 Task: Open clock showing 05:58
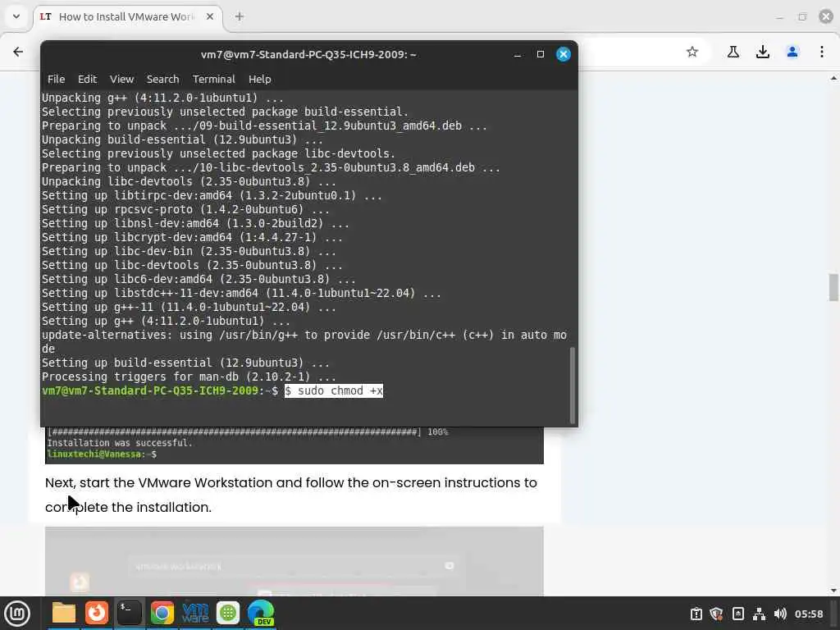[809, 614]
